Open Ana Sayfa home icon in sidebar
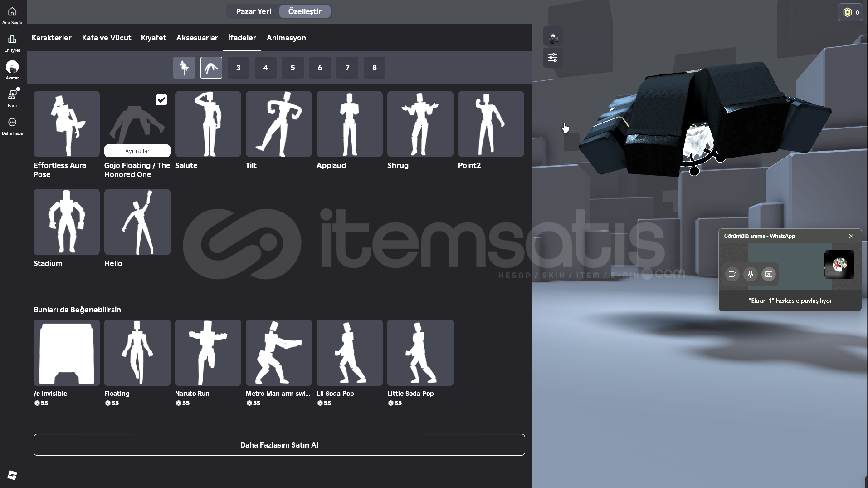This screenshot has height=488, width=868. click(x=12, y=12)
